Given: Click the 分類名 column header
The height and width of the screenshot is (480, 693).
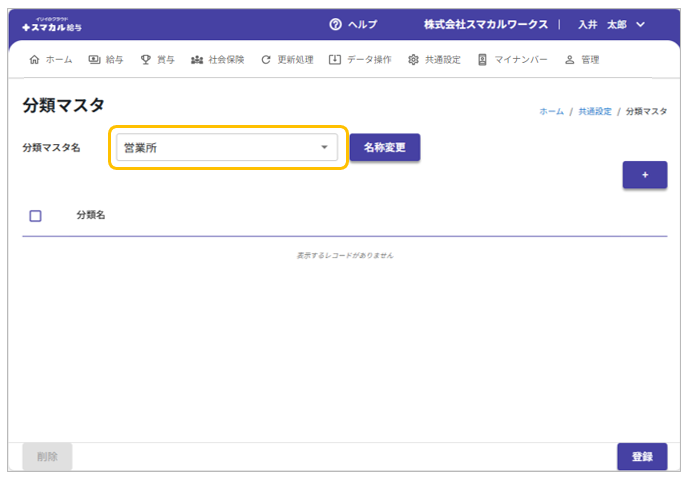Looking at the screenshot, I should (91, 215).
